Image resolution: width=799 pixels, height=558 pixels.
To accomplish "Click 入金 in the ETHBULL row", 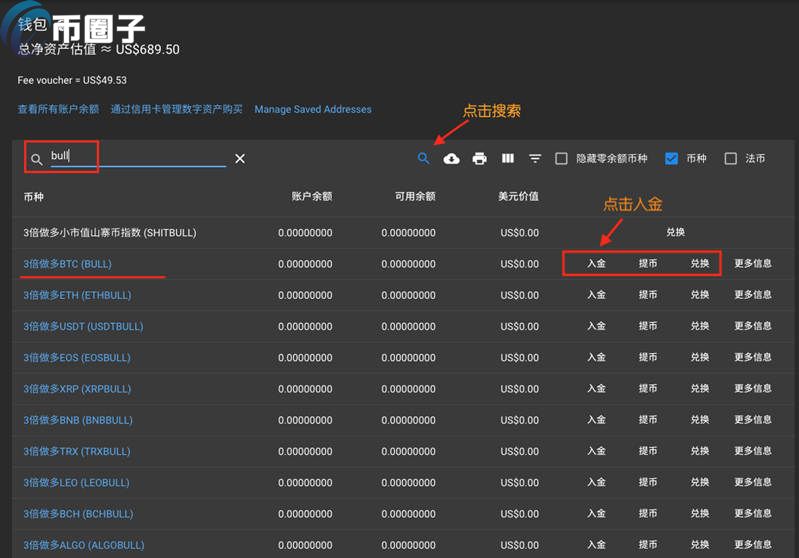I will pos(596,295).
